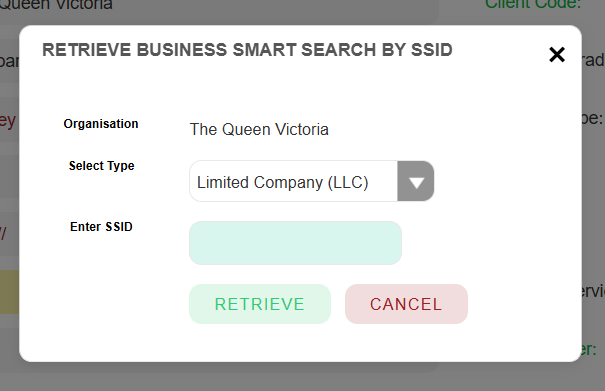The width and height of the screenshot is (605, 391).
Task: Close the SSID search dialog with X
Action: tap(557, 54)
